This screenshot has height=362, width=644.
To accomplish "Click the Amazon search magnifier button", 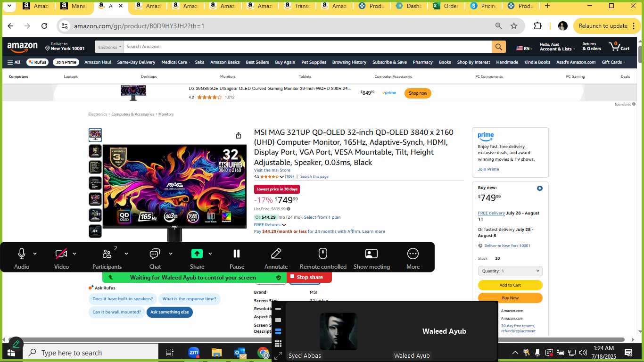I will coord(499,47).
